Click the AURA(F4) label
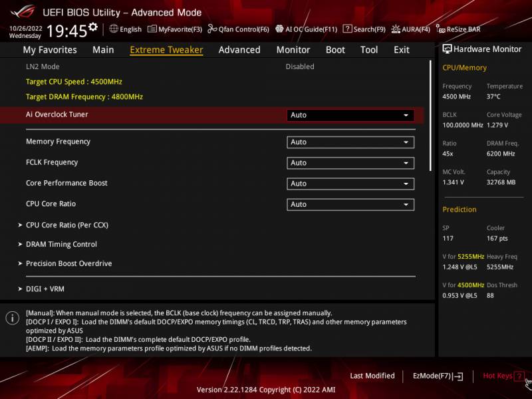 416,29
